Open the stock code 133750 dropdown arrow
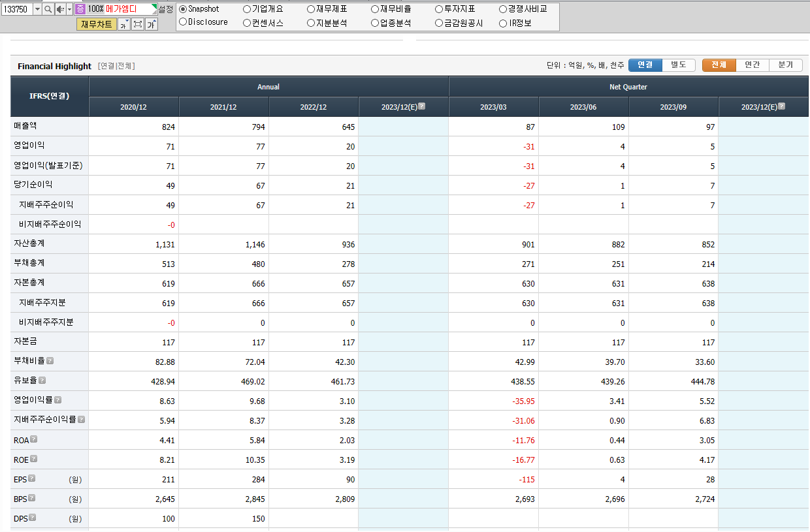This screenshot has width=810, height=532. (37, 9)
